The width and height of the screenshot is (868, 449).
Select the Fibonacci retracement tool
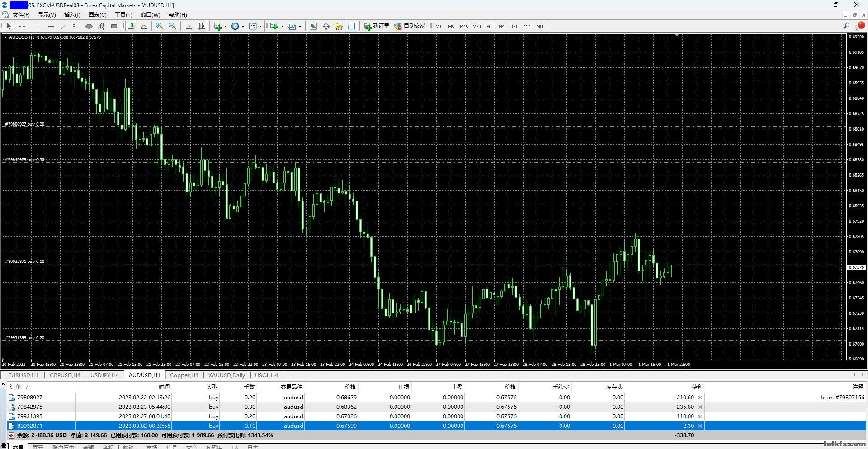coord(76,26)
